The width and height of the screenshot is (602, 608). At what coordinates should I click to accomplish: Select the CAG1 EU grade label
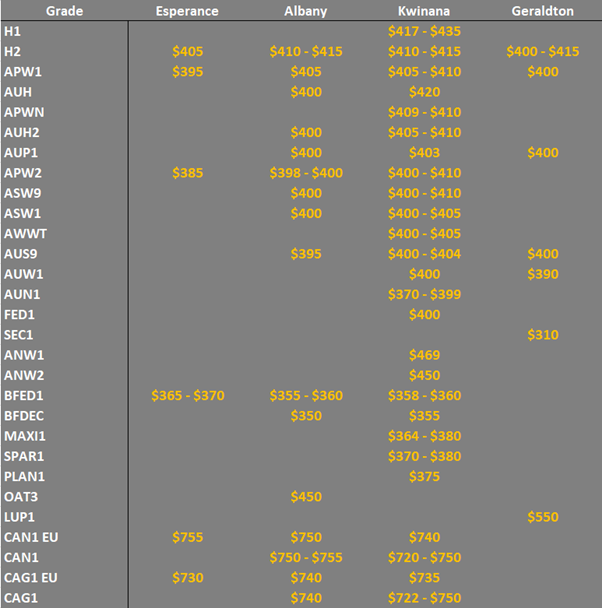tap(31, 577)
